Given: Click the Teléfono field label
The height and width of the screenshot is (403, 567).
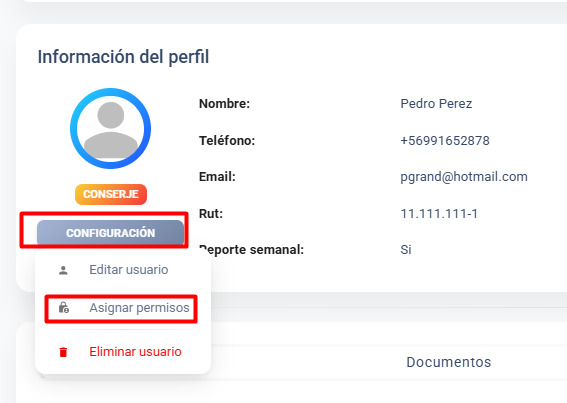Looking at the screenshot, I should coord(227,140).
